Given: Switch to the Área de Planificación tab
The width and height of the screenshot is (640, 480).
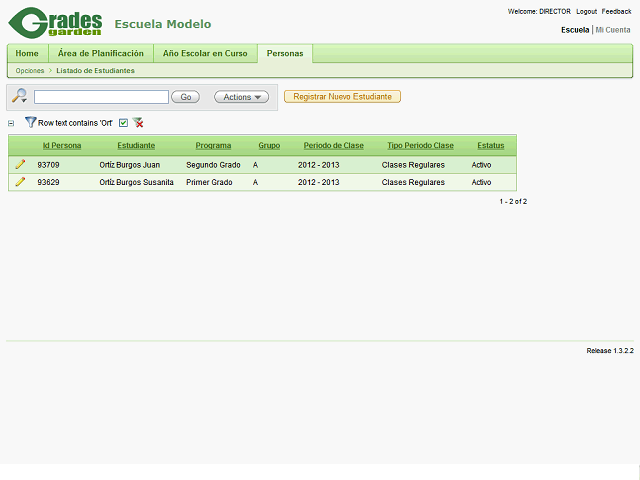Looking at the screenshot, I should [x=101, y=54].
